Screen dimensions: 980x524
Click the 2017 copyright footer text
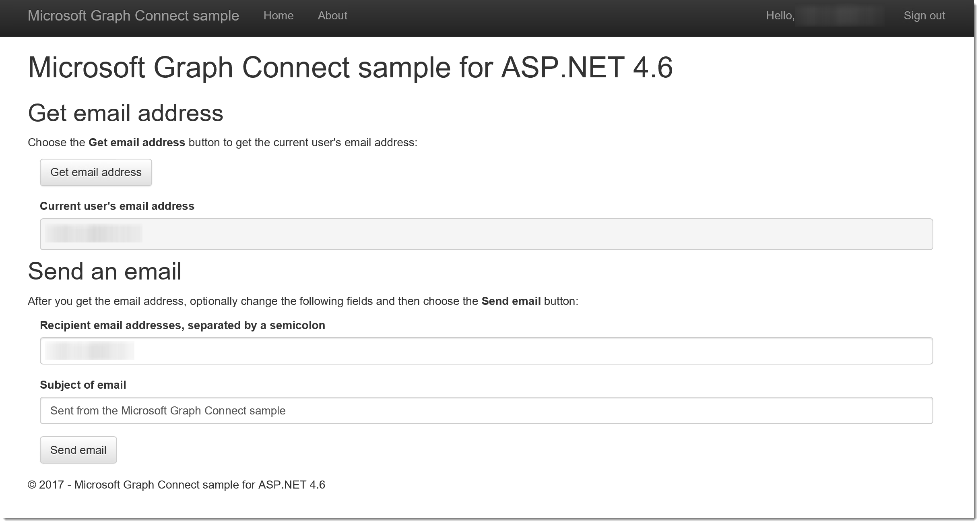pos(176,485)
